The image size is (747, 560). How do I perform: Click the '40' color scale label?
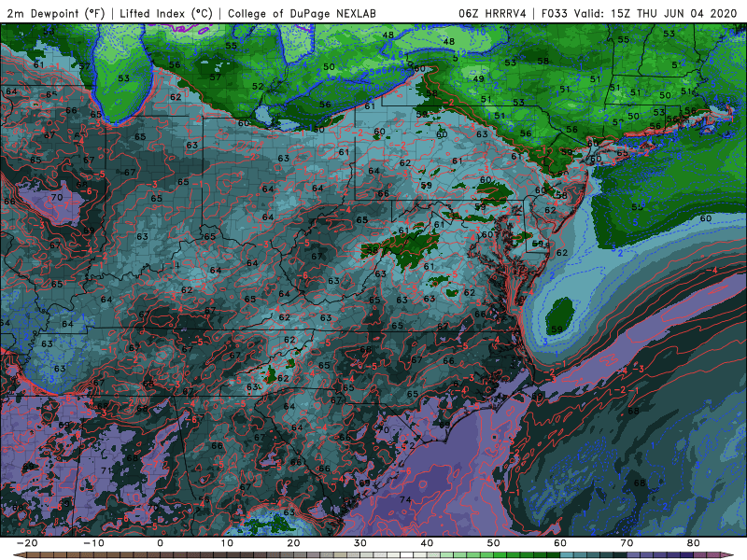427,543
